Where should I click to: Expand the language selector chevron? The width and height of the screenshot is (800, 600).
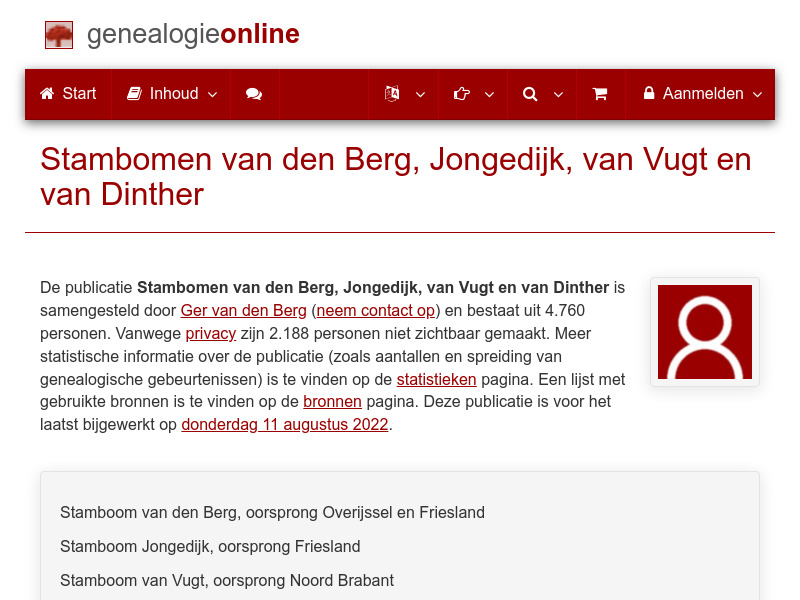420,93
